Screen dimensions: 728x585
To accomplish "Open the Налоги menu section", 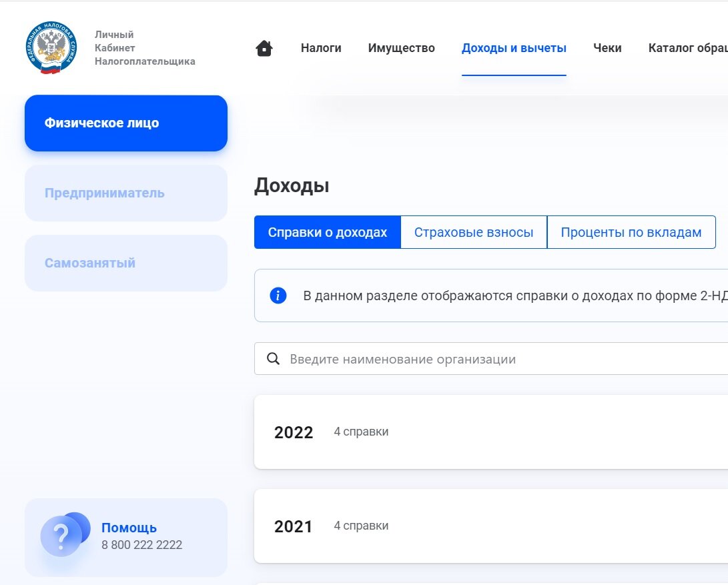I will pos(321,48).
